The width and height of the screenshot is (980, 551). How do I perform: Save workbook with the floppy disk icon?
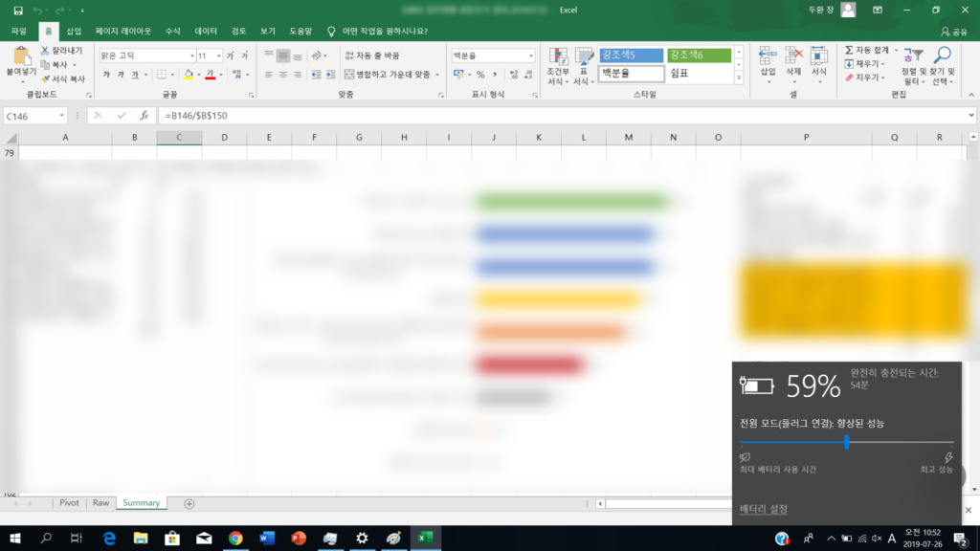point(18,10)
